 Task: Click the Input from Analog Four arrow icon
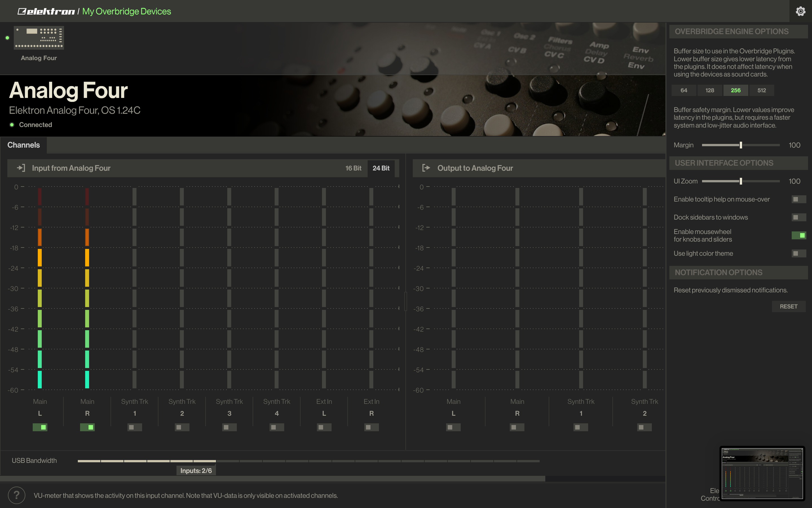(21, 168)
